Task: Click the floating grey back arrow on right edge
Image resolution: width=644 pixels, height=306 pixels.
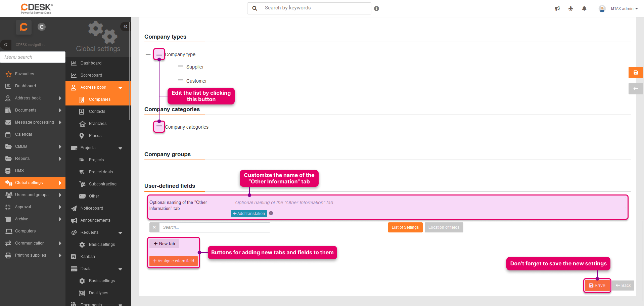Action: click(636, 89)
